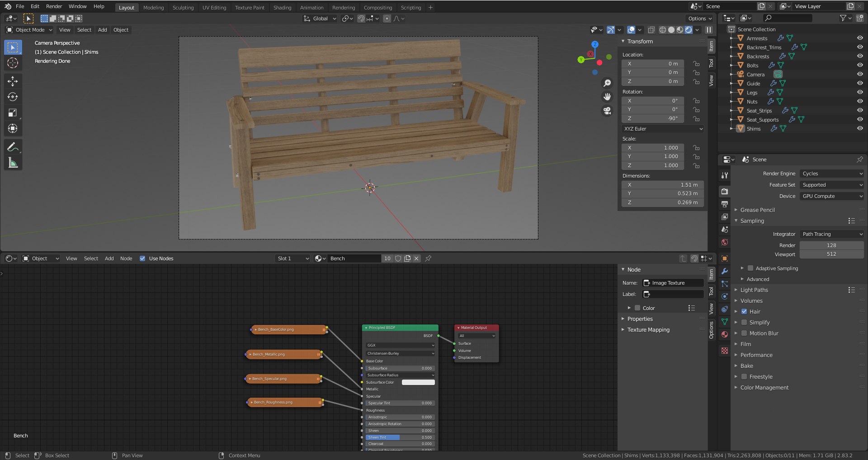Switch to the UV Editing workspace tab

214,8
